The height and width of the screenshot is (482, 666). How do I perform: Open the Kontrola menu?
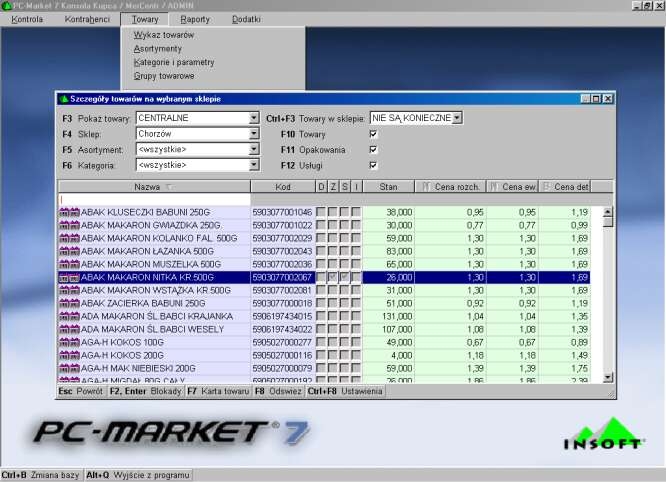pyautogui.click(x=27, y=19)
